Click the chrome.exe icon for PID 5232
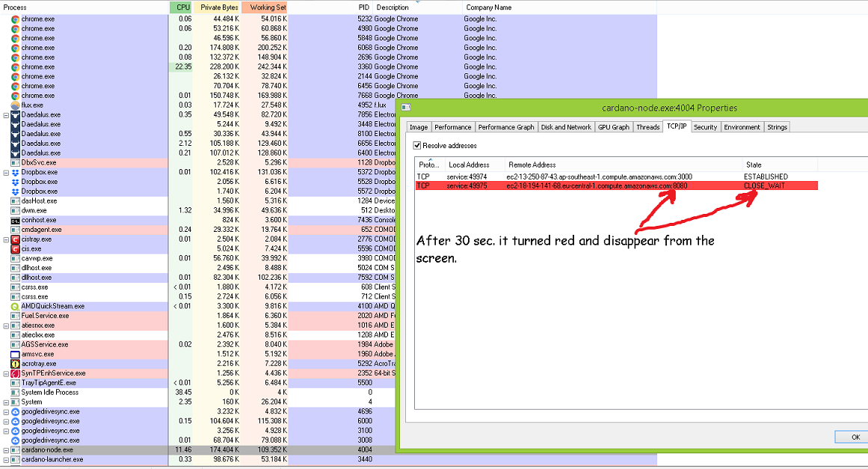868x469 pixels. pyautogui.click(x=16, y=19)
